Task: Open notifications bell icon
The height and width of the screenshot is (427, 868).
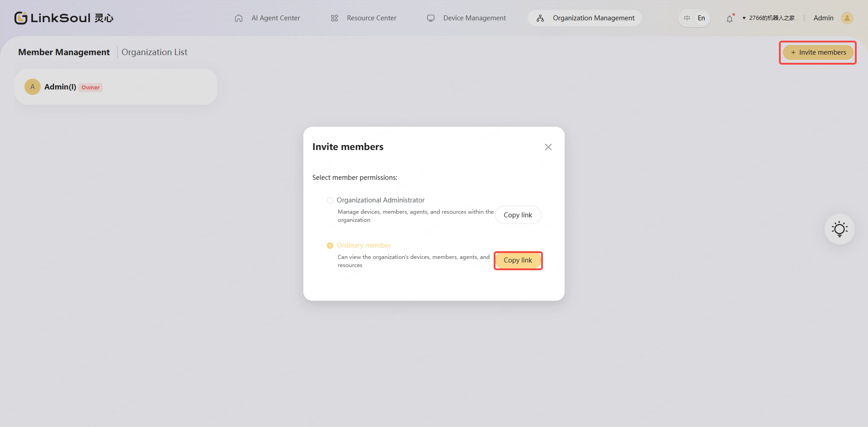Action: click(730, 19)
